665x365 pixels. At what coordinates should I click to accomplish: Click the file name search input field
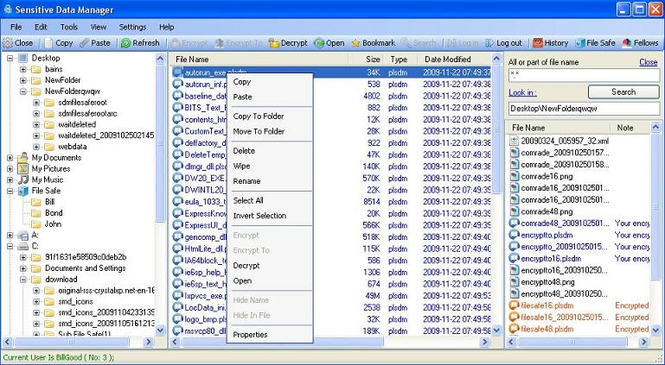[584, 75]
